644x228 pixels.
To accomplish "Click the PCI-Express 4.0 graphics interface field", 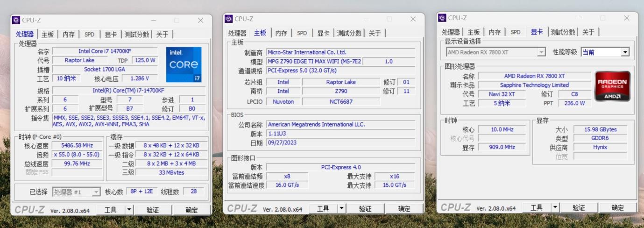I will (340, 167).
